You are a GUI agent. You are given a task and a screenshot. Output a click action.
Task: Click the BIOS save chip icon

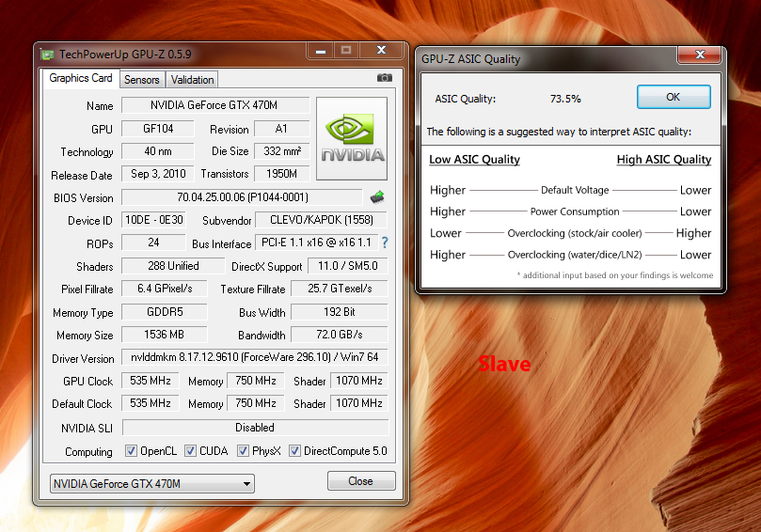(377, 196)
